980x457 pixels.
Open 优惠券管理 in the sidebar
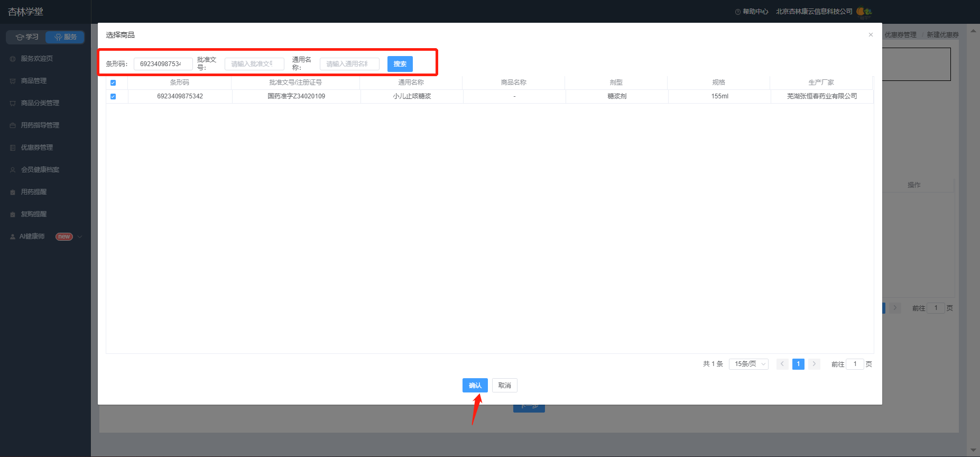[37, 148]
